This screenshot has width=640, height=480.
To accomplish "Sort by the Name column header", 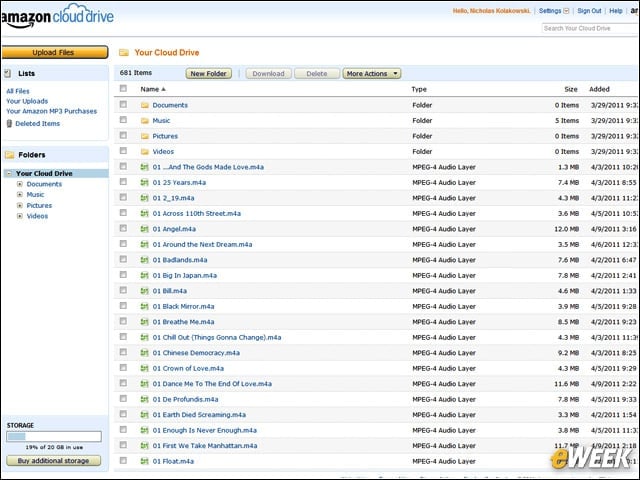I will click(153, 89).
